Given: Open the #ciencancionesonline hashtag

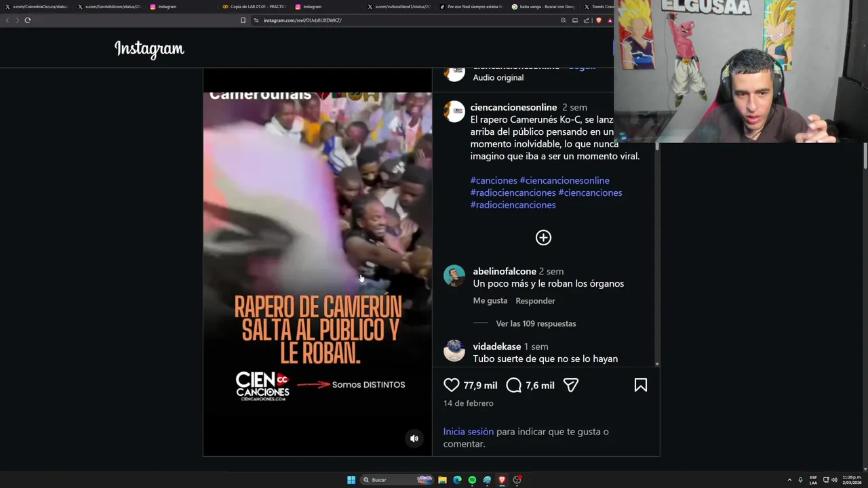Looking at the screenshot, I should point(564,180).
